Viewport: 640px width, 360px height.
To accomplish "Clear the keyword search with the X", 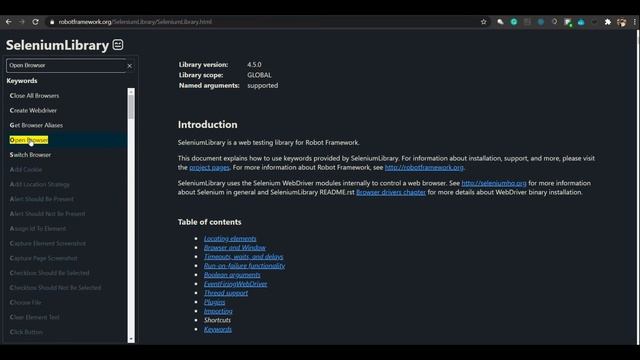I will click(129, 66).
